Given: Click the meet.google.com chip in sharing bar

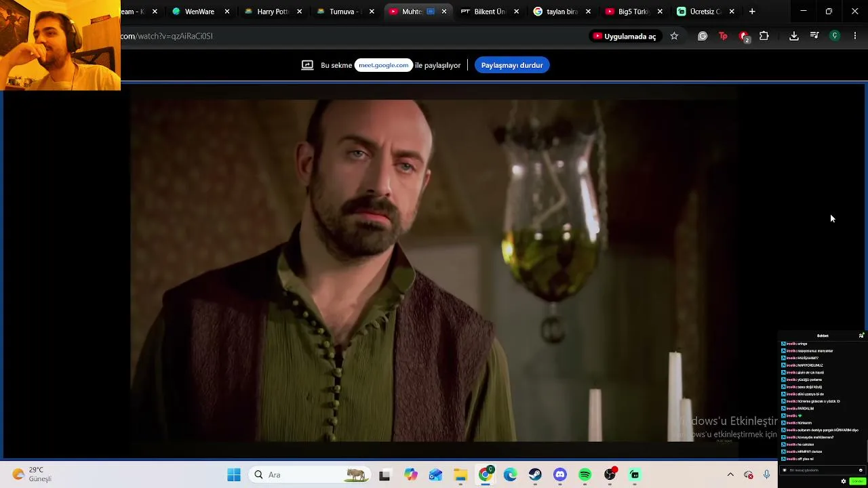Looking at the screenshot, I should click(x=383, y=65).
